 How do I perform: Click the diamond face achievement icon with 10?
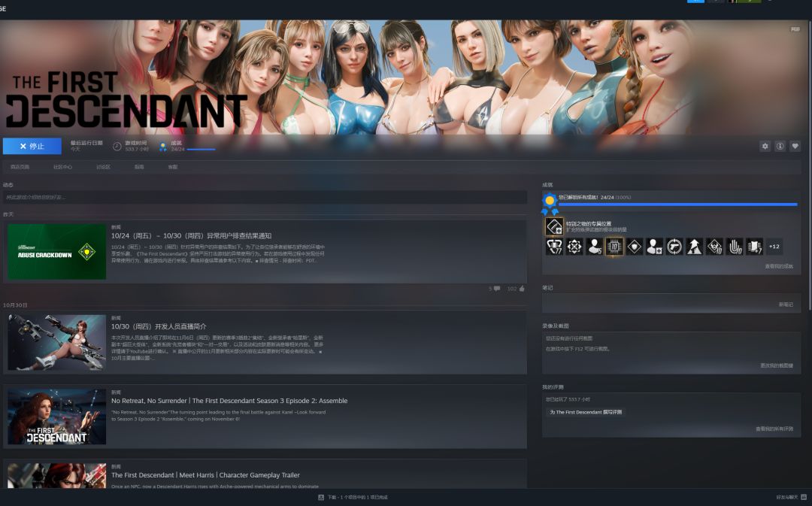pos(714,247)
